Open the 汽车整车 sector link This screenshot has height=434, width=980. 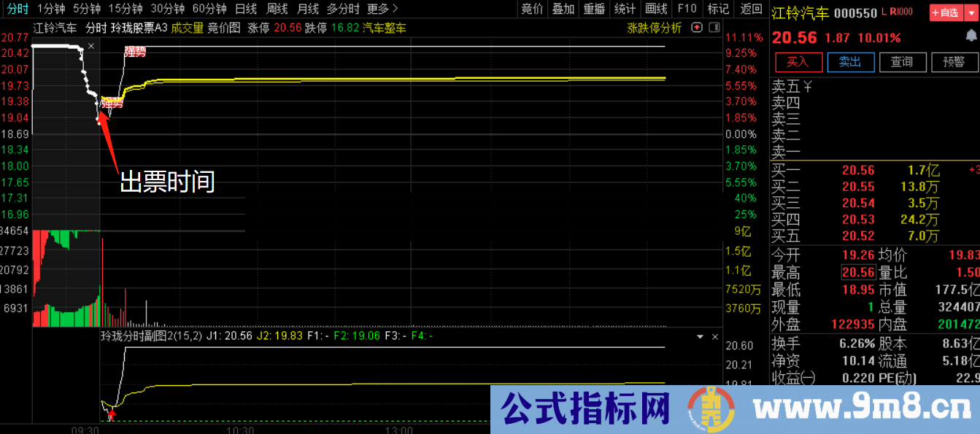(x=385, y=29)
